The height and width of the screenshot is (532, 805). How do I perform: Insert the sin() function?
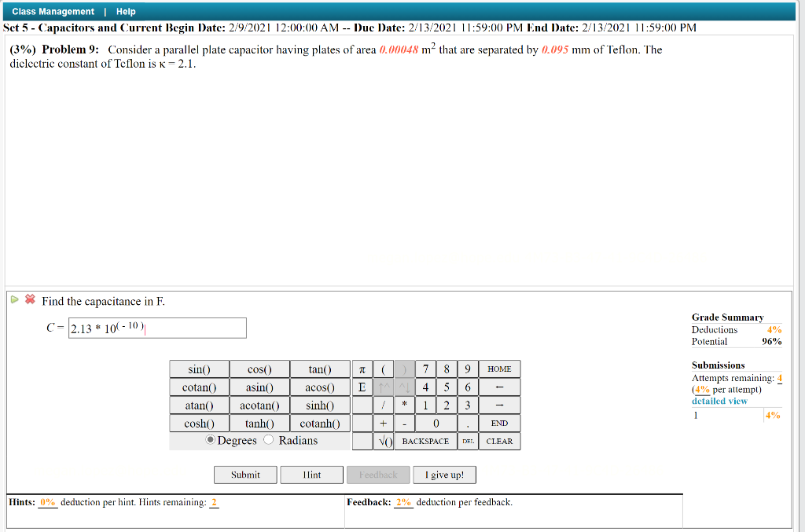tap(198, 369)
